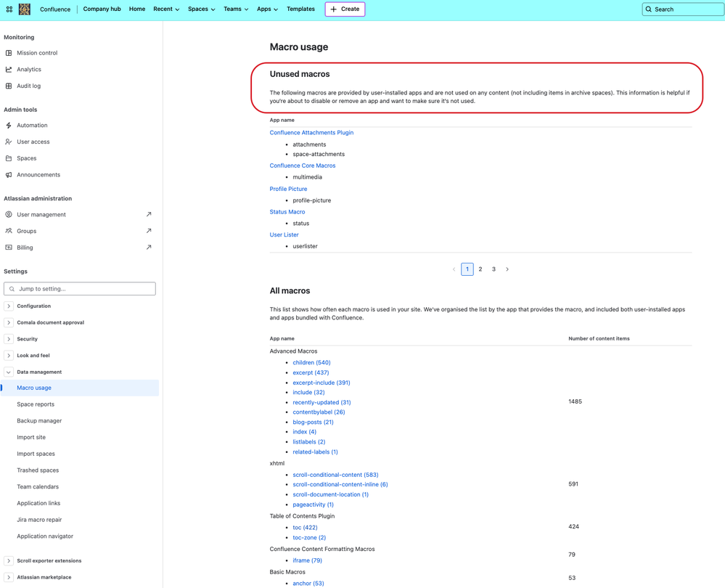This screenshot has height=588, width=725.
Task: Open the app switcher grid icon
Action: [x=9, y=9]
